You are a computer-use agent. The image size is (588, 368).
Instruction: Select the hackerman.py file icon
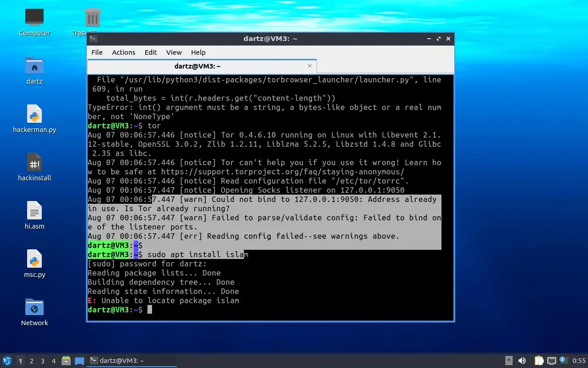tap(34, 119)
